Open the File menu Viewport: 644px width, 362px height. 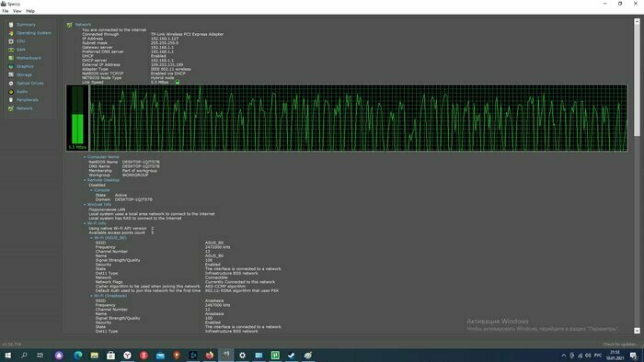[6, 11]
